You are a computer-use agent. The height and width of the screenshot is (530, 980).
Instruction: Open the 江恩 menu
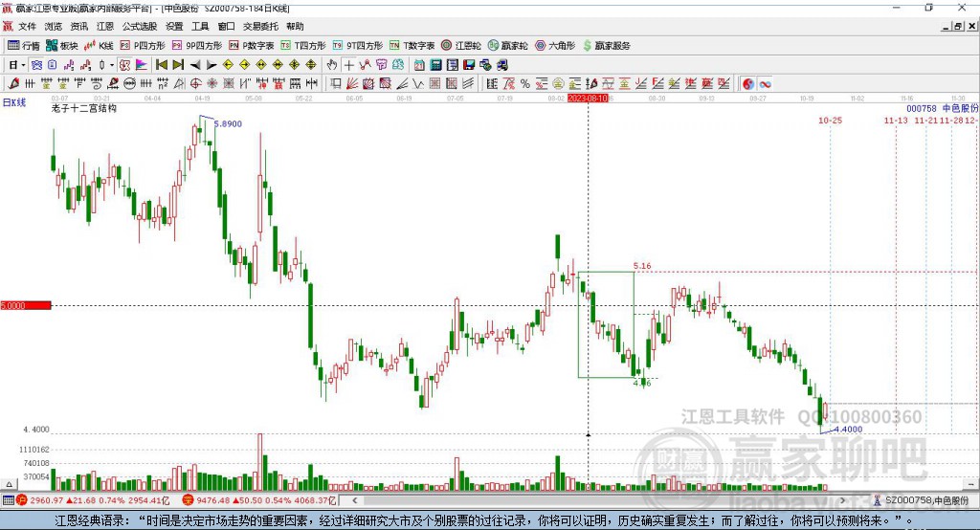coord(105,26)
